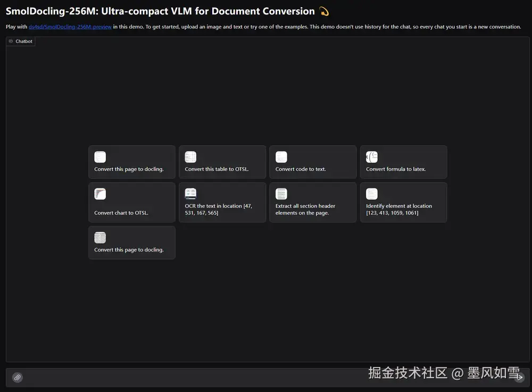The image size is (532, 392).
Task: Select Extract all section header elements example
Action: click(x=313, y=203)
